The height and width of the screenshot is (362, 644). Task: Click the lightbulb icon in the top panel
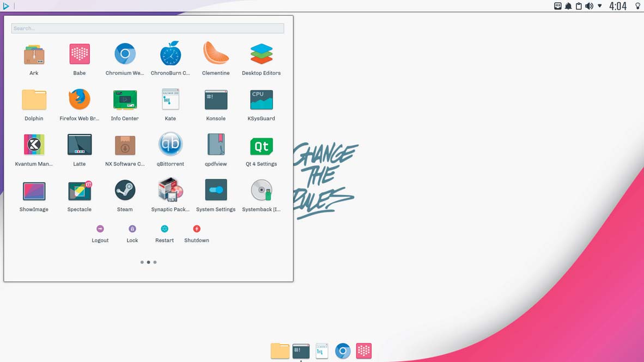pyautogui.click(x=638, y=6)
